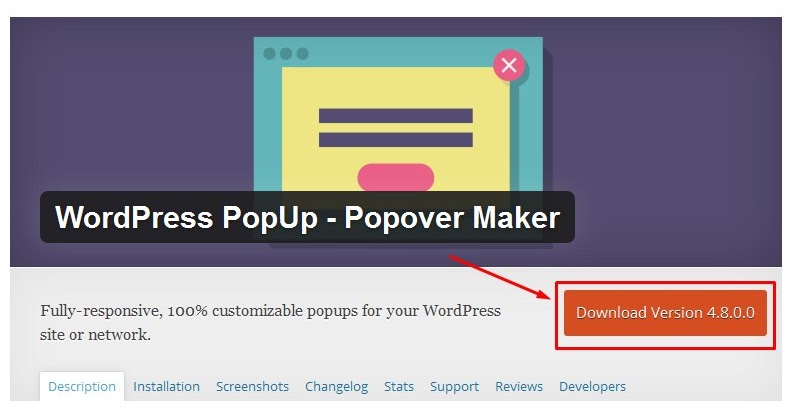Open the Changelog tab
This screenshot has width=786, height=412.
point(336,387)
